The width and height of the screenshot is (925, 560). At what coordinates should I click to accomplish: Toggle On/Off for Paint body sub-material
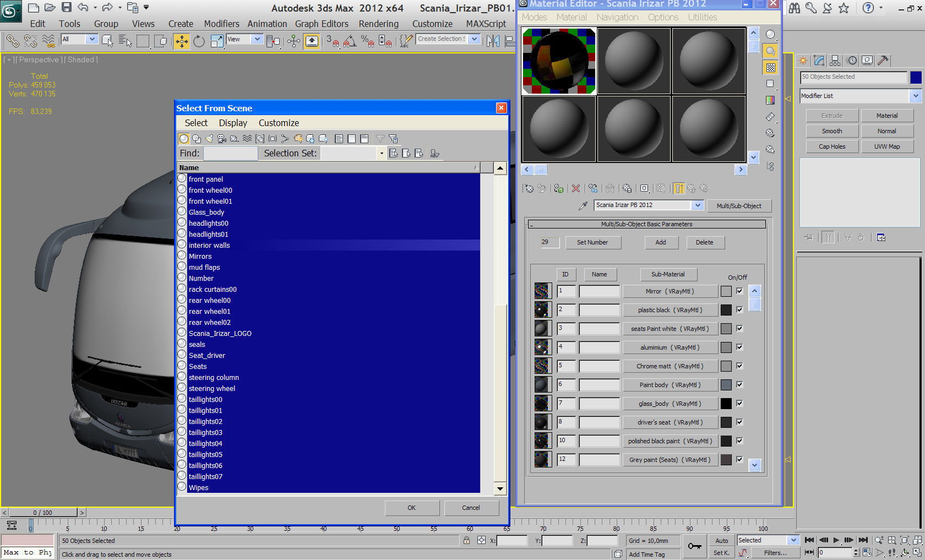(x=739, y=384)
